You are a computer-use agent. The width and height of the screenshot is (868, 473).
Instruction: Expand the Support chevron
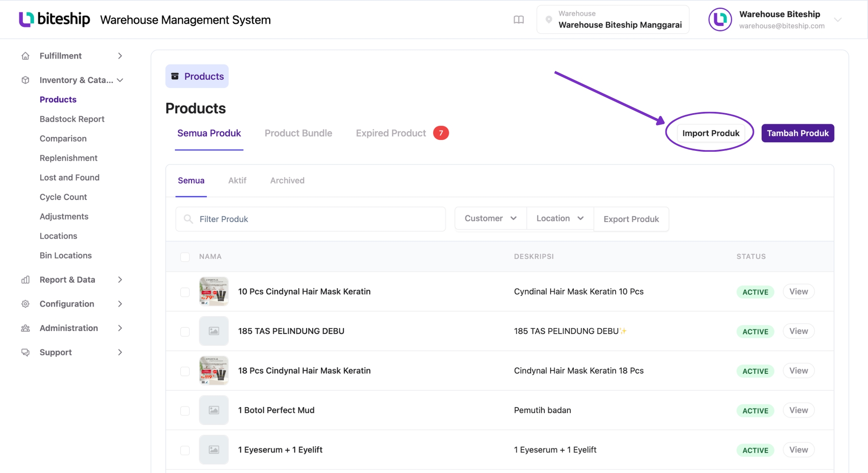pos(120,352)
